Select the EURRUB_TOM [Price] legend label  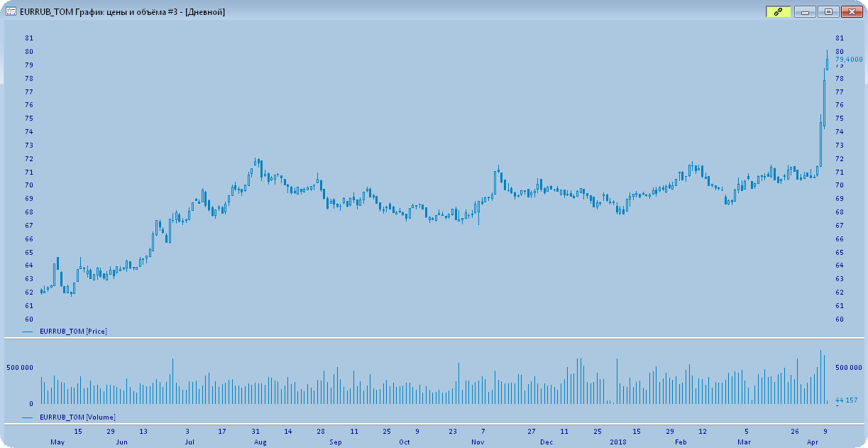(x=73, y=332)
